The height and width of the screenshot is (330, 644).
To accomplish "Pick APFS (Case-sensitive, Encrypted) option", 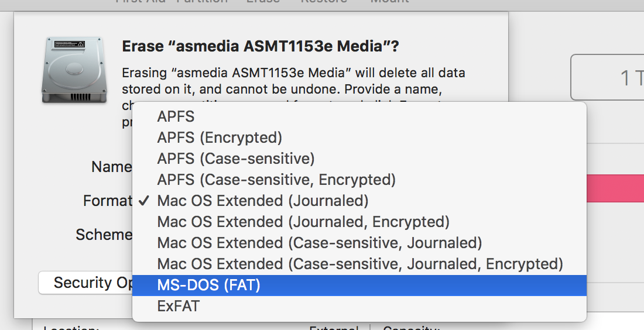I will 359,180.
